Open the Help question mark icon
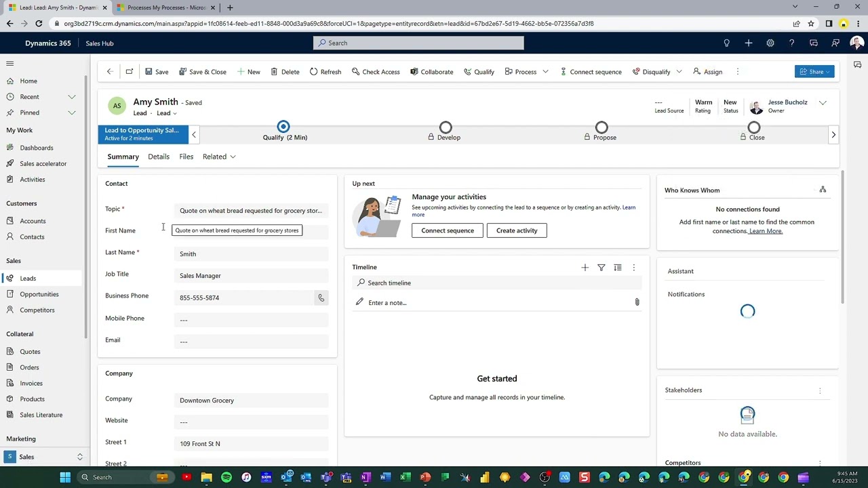The width and height of the screenshot is (868, 488). click(x=791, y=43)
